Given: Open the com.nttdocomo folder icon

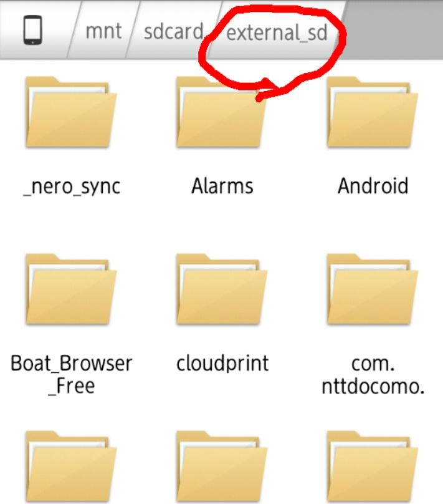Looking at the screenshot, I should [373, 289].
